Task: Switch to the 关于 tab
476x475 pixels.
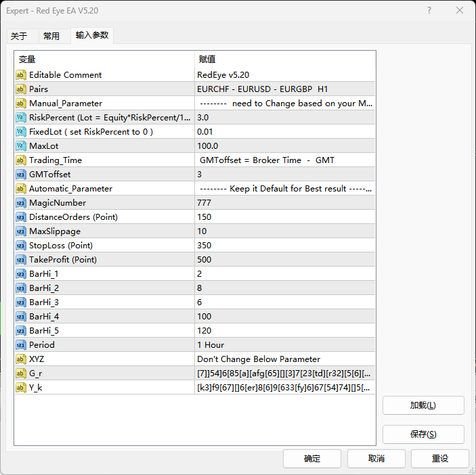Action: pyautogui.click(x=19, y=36)
